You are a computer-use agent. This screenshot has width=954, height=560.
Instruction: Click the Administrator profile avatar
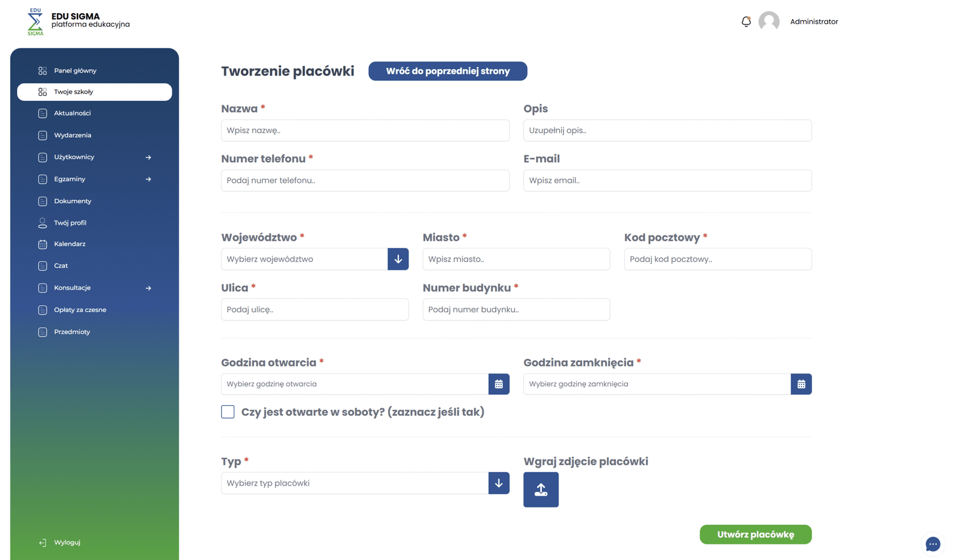[x=769, y=21]
